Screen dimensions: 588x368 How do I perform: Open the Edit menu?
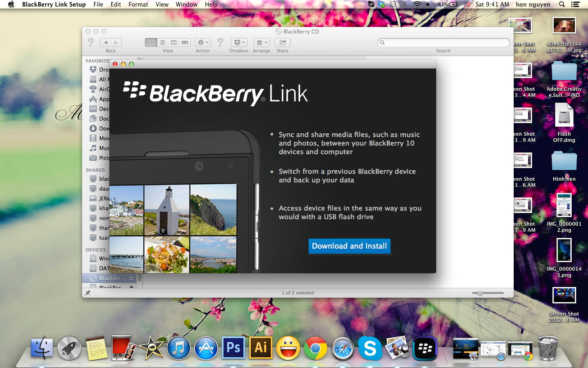pos(116,4)
